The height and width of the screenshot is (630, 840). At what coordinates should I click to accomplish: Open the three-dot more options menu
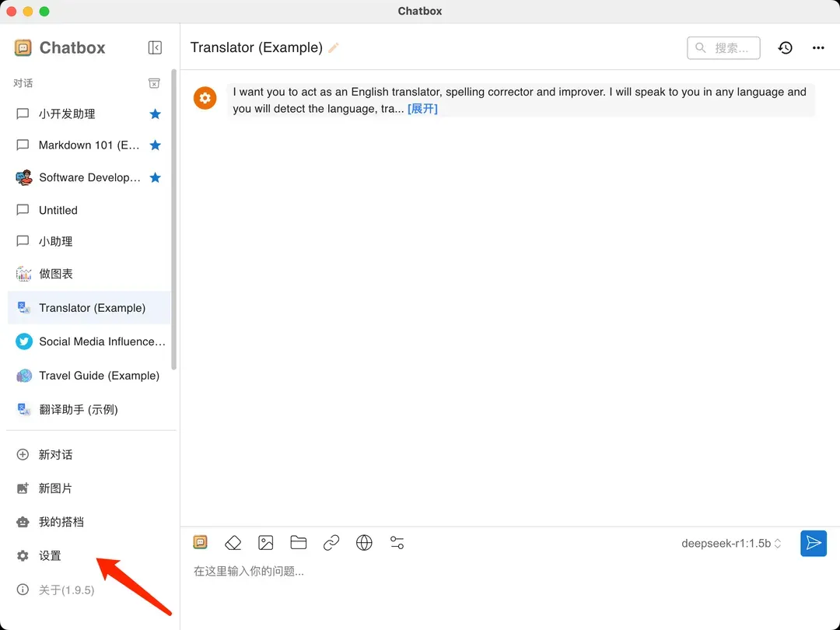pyautogui.click(x=818, y=47)
